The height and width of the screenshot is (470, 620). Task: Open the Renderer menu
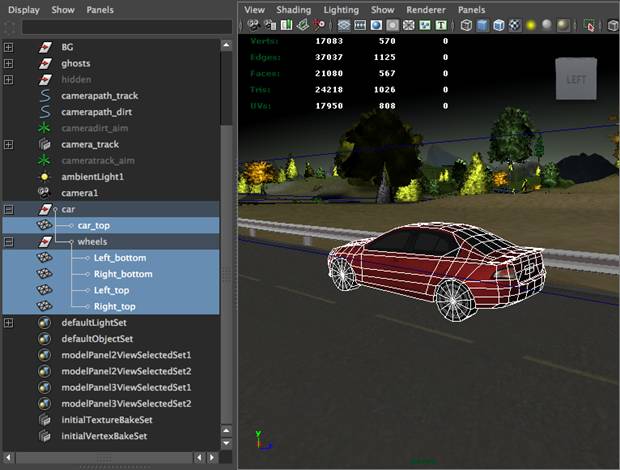(x=426, y=10)
